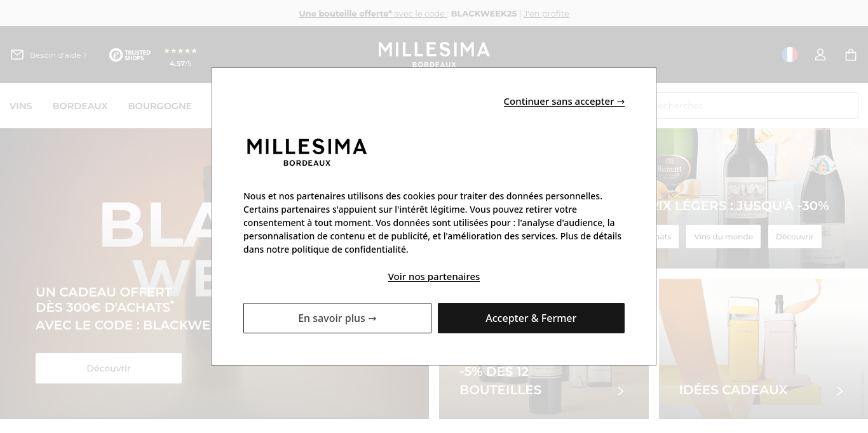Click the J'en profite promo link
This screenshot has width=868, height=433.
(546, 13)
